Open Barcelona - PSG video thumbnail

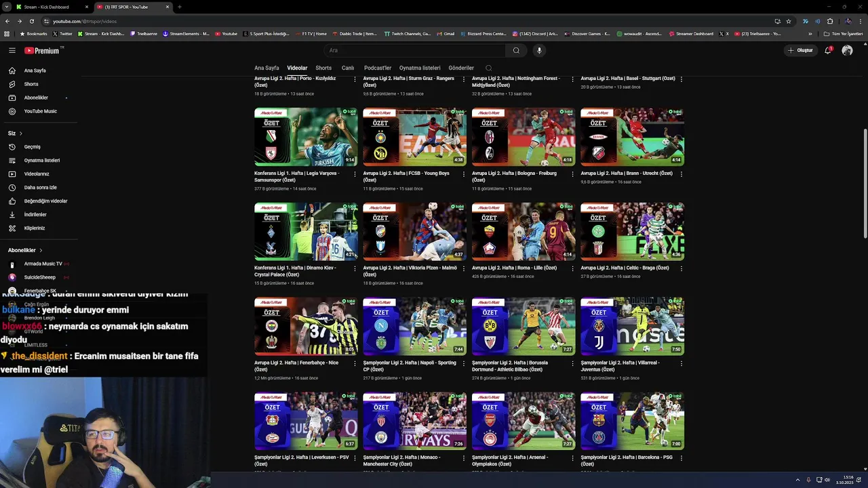pyautogui.click(x=632, y=421)
